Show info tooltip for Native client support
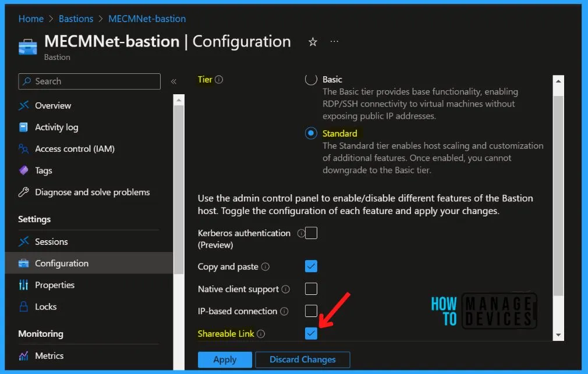Image resolution: width=588 pixels, height=374 pixels. coord(286,289)
